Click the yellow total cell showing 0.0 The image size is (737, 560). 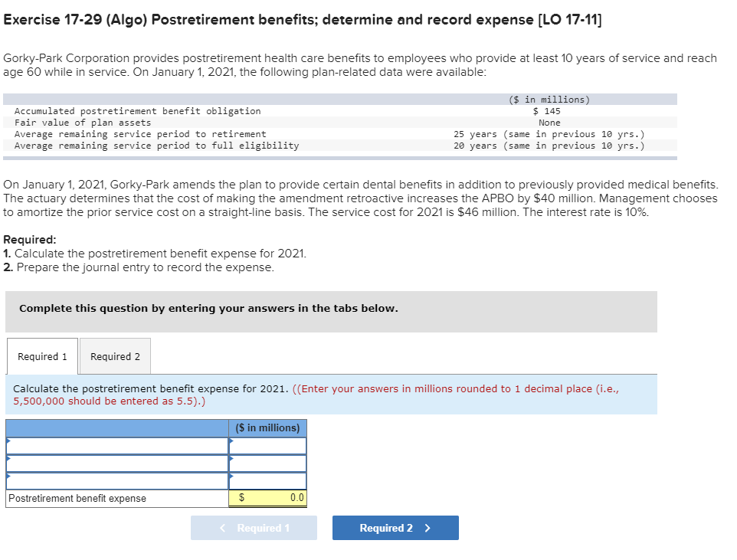click(268, 498)
